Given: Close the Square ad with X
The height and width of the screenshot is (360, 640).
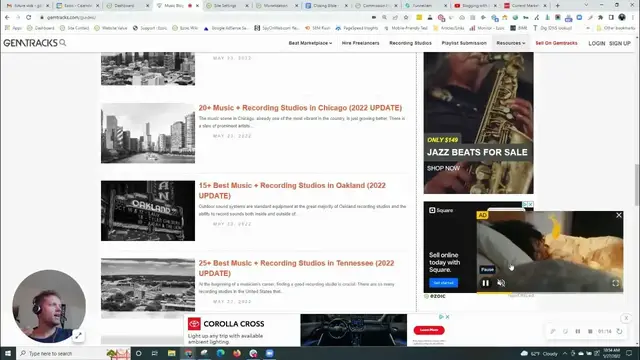Looking at the screenshot, I should tap(531, 204).
